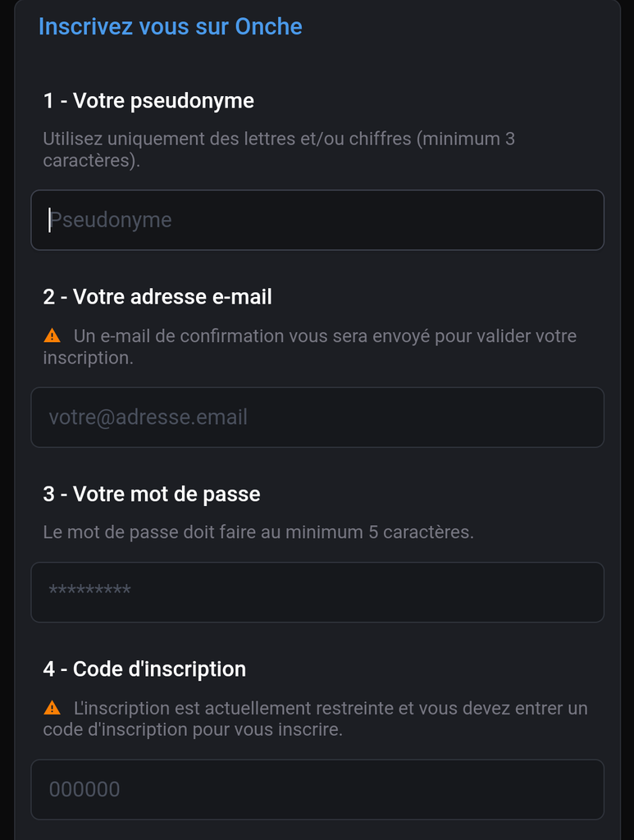
Task: Click the minimum 5 characters password hint
Action: pyautogui.click(x=258, y=532)
